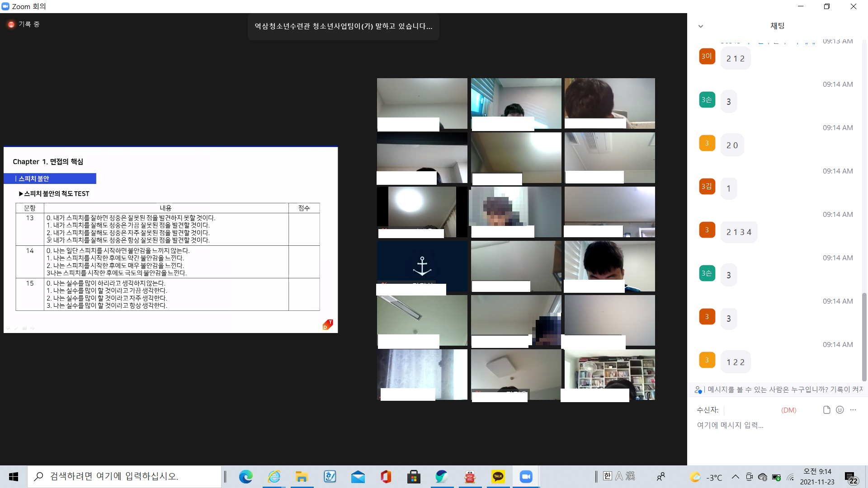Click the Zoom icon on the taskbar
The width and height of the screenshot is (868, 488).
click(526, 477)
